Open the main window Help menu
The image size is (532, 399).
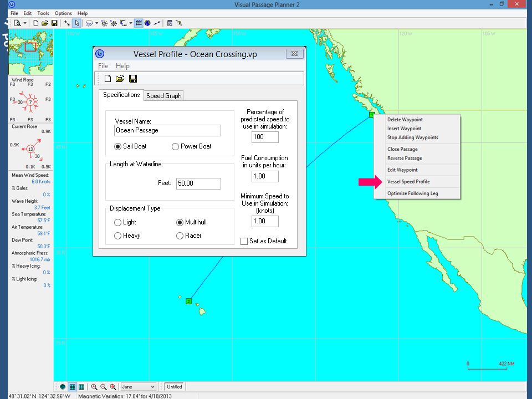[x=83, y=13]
